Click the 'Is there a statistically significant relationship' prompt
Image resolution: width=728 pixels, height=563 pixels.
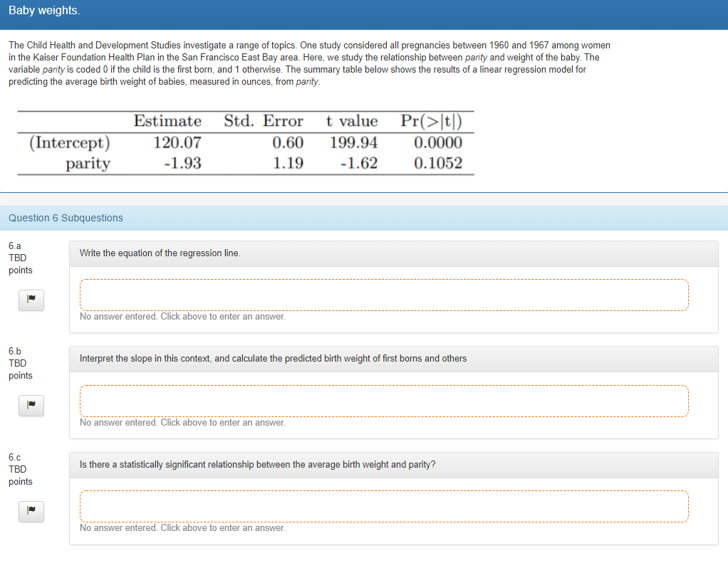pos(257,465)
